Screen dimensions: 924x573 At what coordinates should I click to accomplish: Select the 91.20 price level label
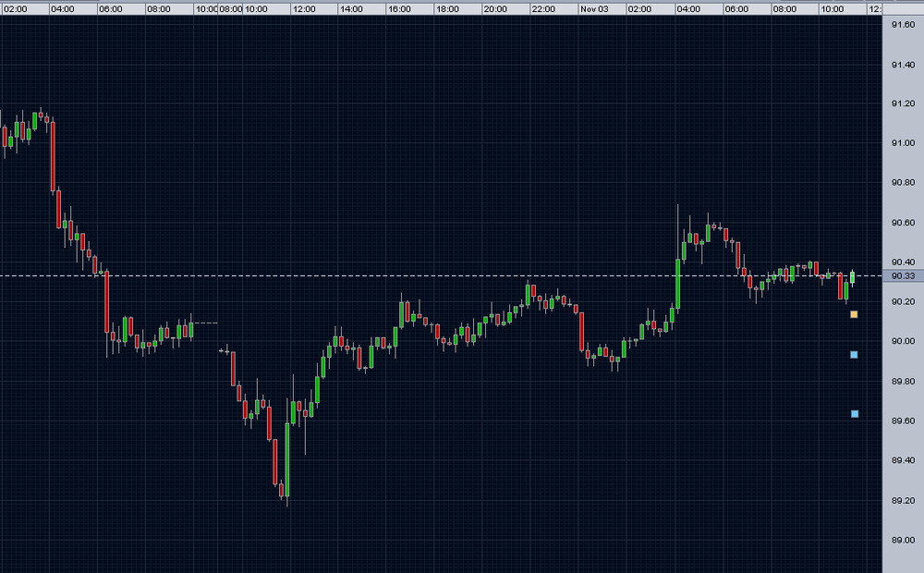[903, 104]
